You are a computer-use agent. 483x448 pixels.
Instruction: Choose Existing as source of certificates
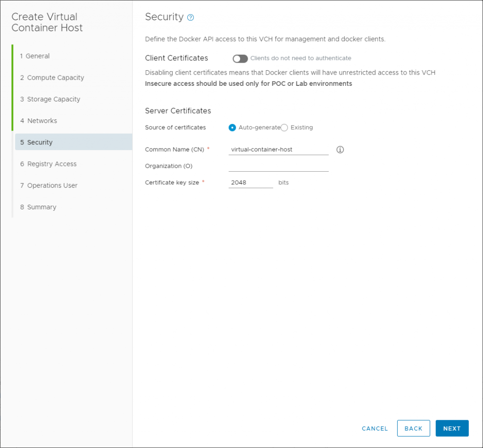pyautogui.click(x=283, y=127)
